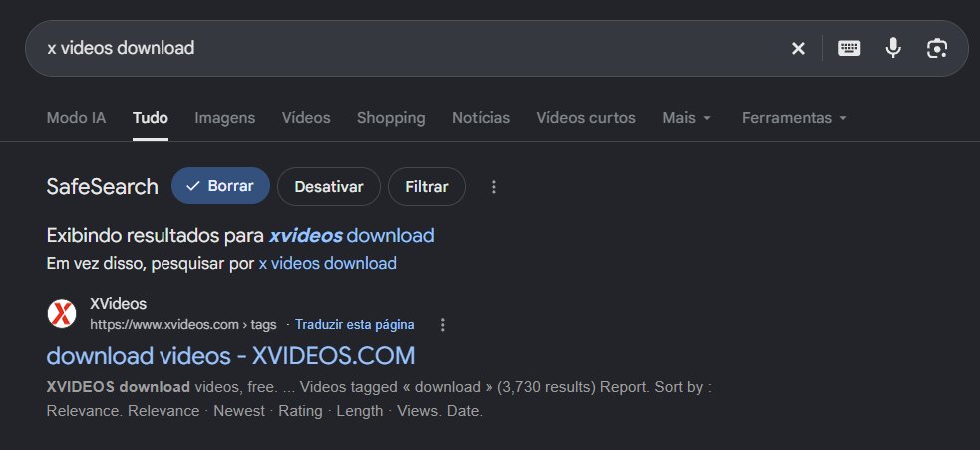Viewport: 980px width, 450px height.
Task: Click the SafeSearch label
Action: coord(103,187)
